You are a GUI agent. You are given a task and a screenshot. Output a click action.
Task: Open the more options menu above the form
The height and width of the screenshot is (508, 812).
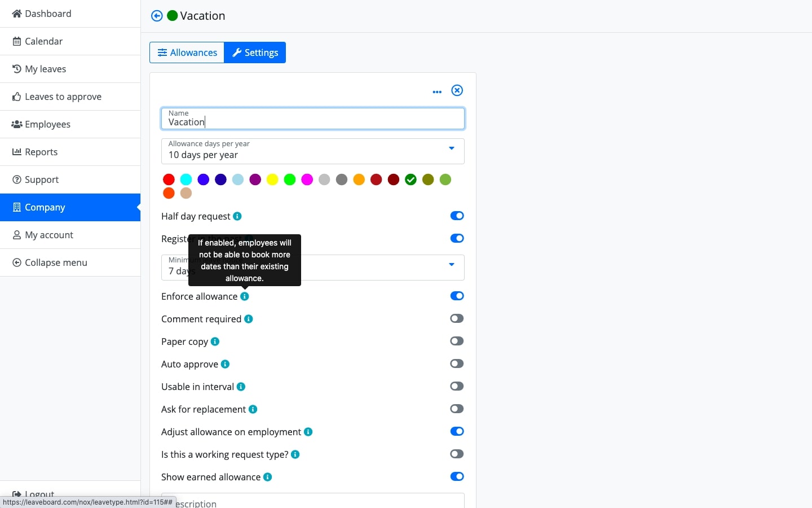click(x=438, y=91)
